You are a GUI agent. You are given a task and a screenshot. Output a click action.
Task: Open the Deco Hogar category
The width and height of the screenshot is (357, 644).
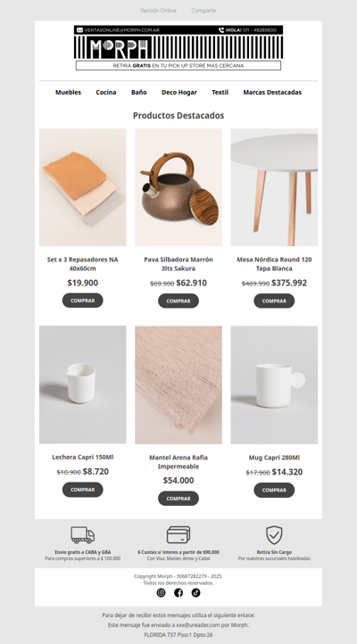point(179,93)
